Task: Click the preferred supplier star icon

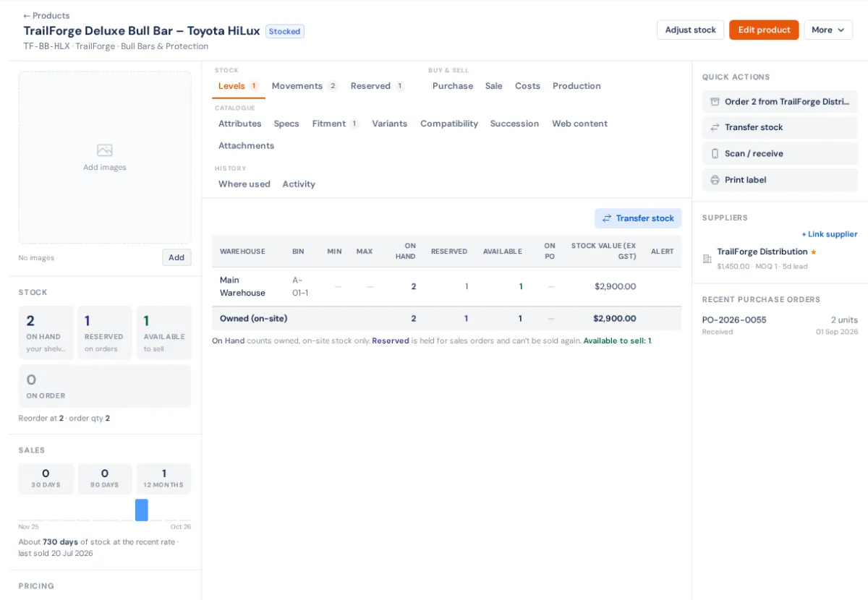Action: (814, 252)
